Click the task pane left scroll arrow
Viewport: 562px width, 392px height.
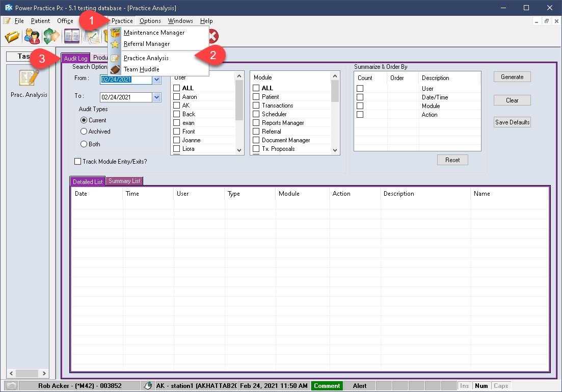click(11, 373)
